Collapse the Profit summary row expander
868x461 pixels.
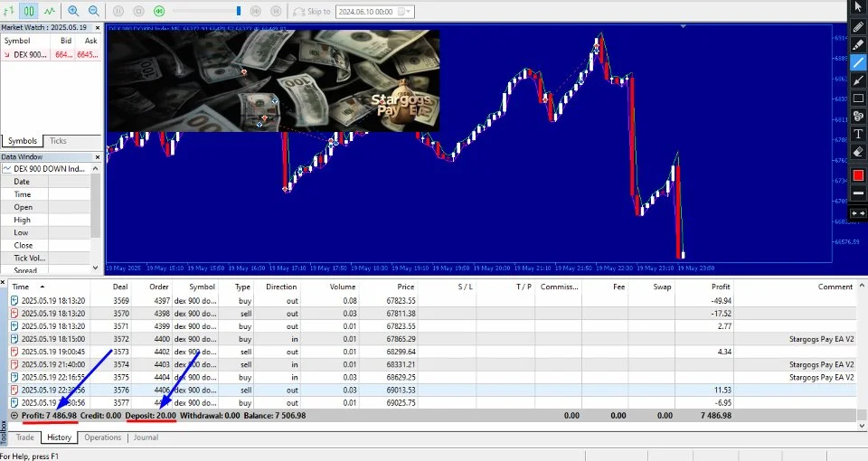tap(14, 415)
